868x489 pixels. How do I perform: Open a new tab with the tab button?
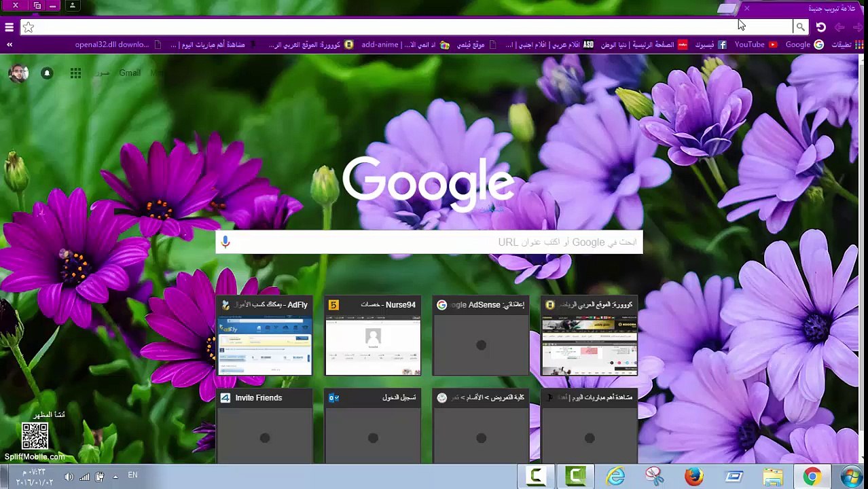[x=727, y=9]
